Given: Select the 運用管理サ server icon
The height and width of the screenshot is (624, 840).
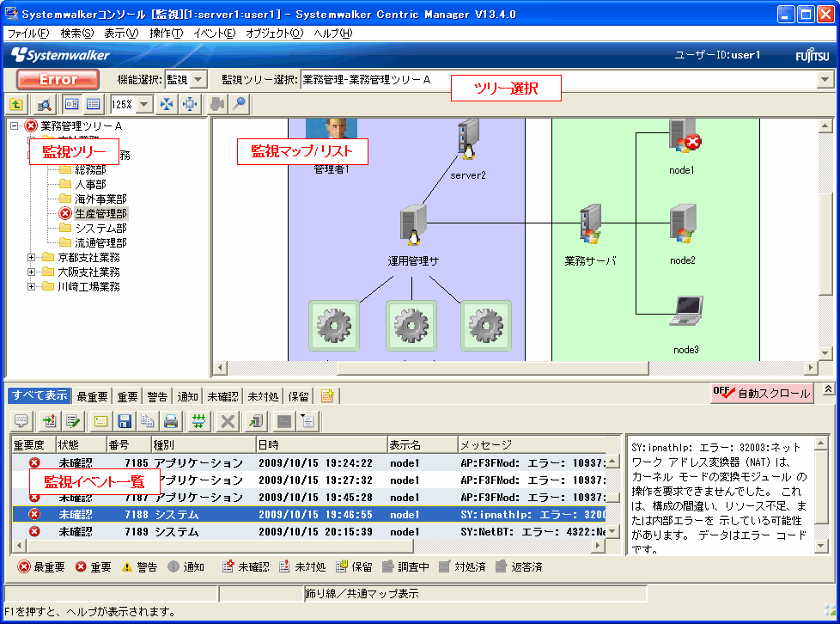Looking at the screenshot, I should pos(413,226).
